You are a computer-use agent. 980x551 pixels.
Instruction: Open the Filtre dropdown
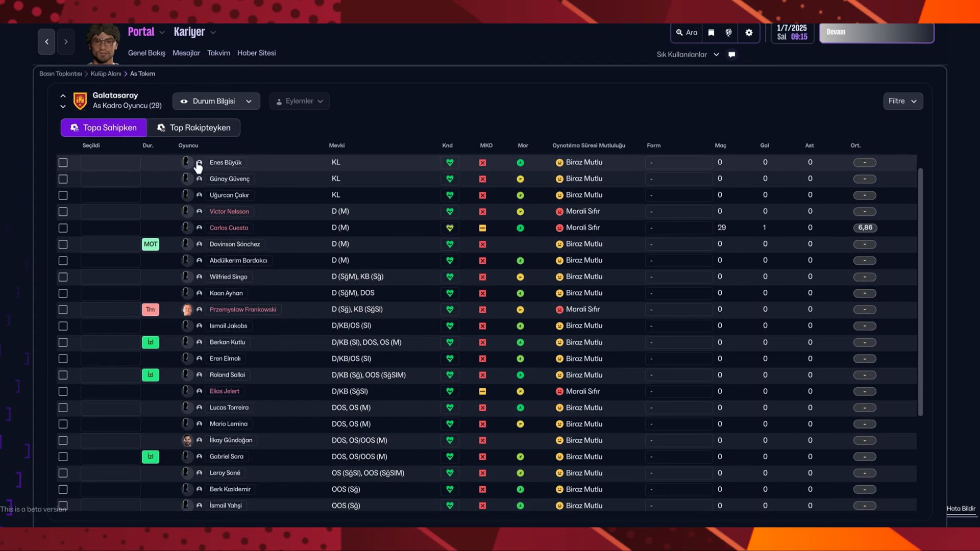pos(902,101)
